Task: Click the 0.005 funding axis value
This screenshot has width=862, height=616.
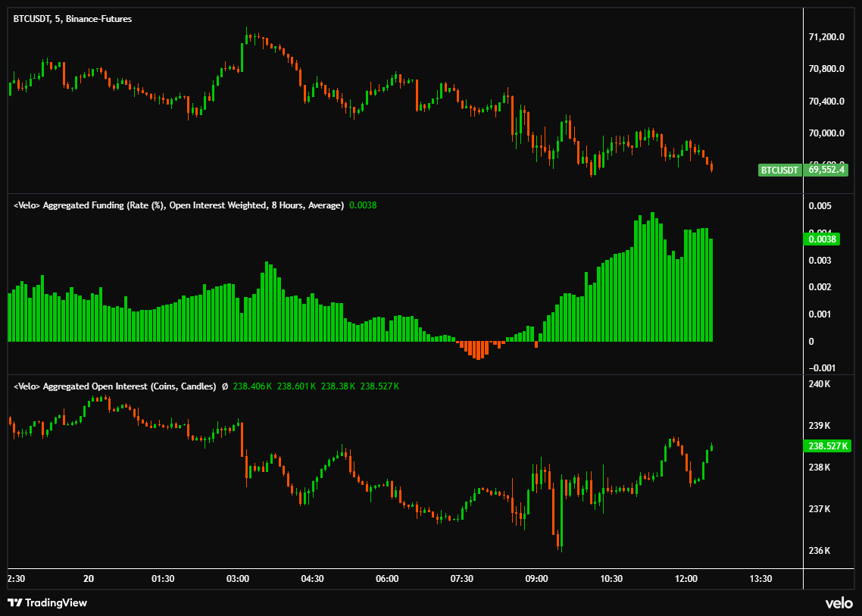Action: 820,206
